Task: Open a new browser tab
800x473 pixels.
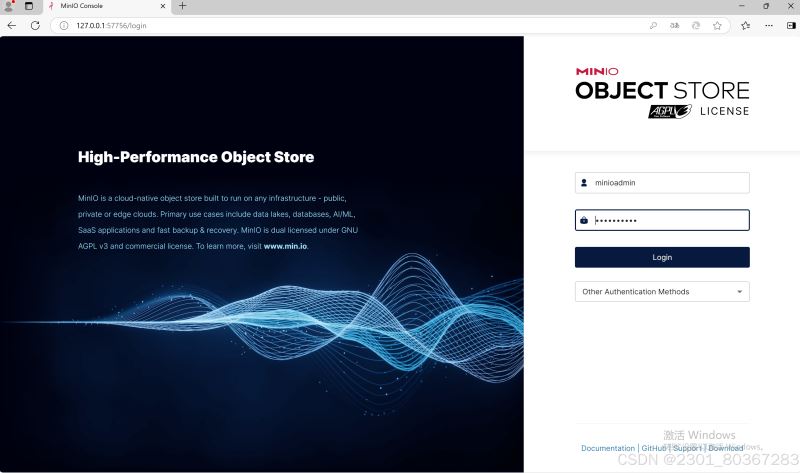Action: 183,6
